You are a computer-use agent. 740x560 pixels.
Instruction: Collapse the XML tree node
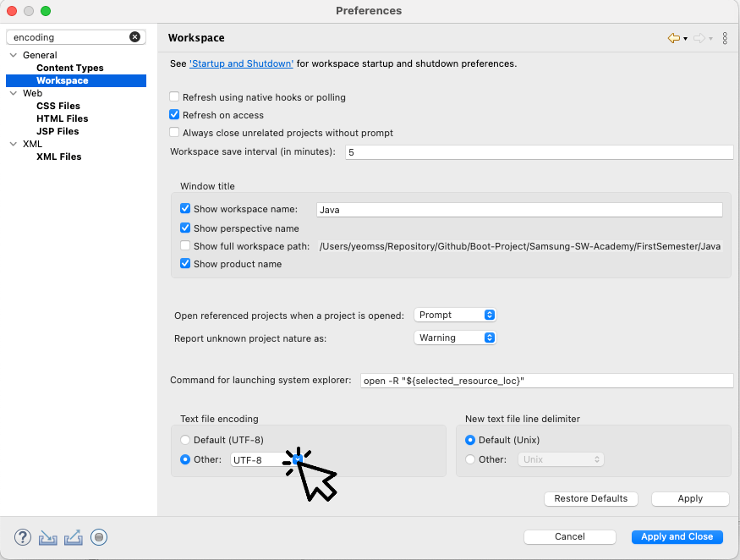point(14,144)
